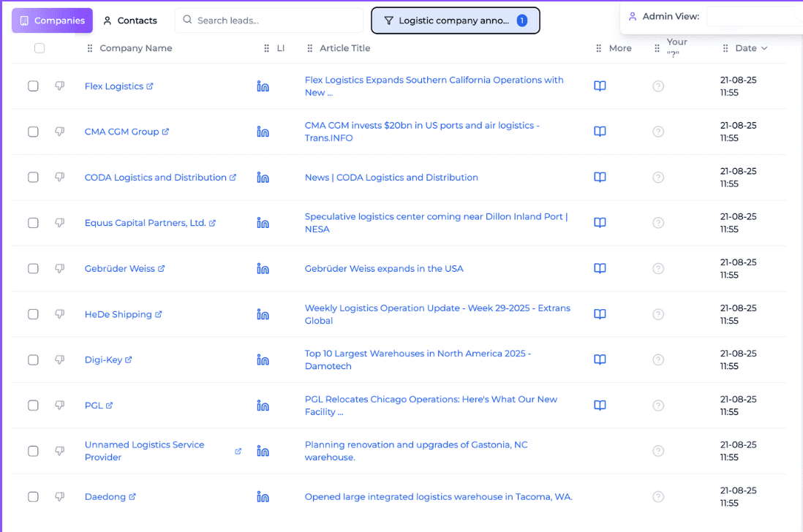Click question mark icon in Digi-Key row
Image resolution: width=803 pixels, height=532 pixels.
pos(658,360)
